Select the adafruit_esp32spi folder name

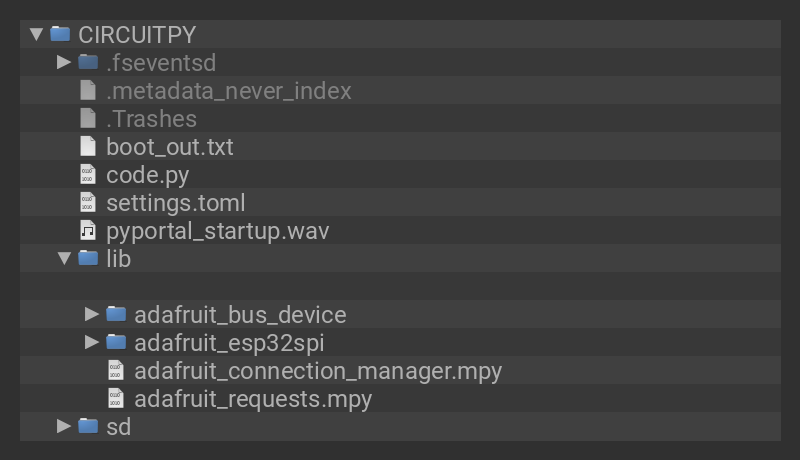229,342
